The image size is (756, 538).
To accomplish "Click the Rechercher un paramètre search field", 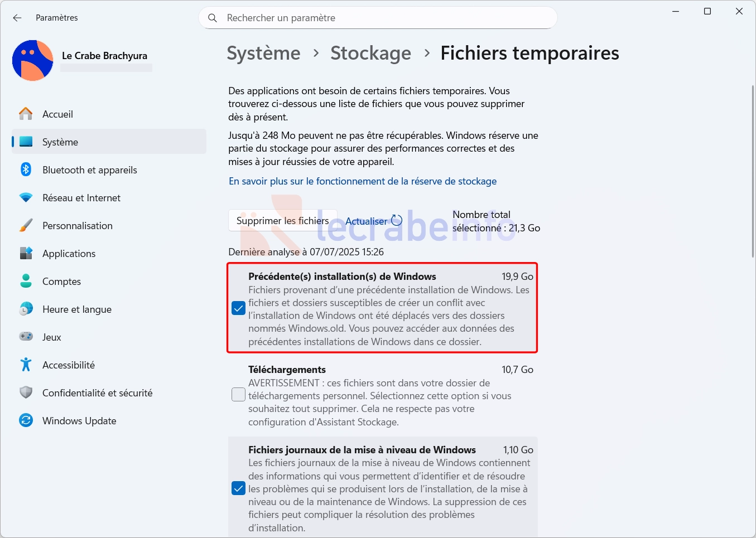I will pyautogui.click(x=378, y=18).
